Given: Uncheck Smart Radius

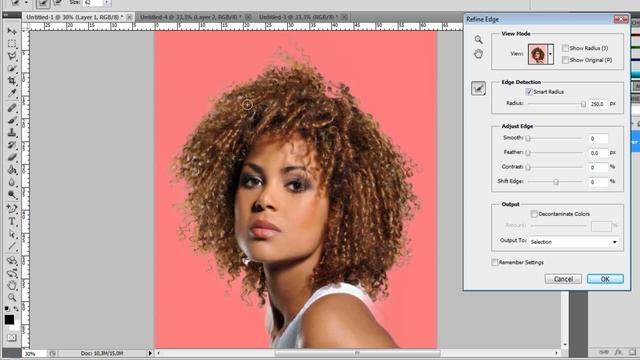Looking at the screenshot, I should [x=529, y=92].
